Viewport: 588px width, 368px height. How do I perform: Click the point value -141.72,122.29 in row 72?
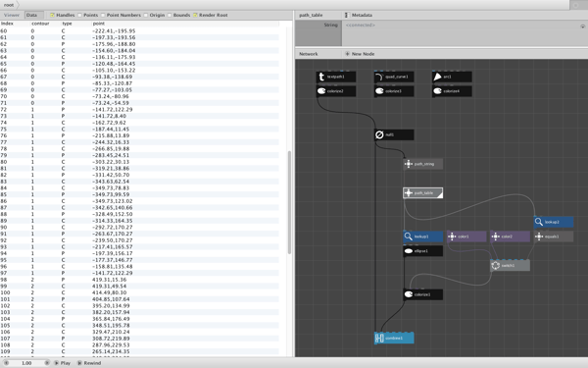(112, 109)
